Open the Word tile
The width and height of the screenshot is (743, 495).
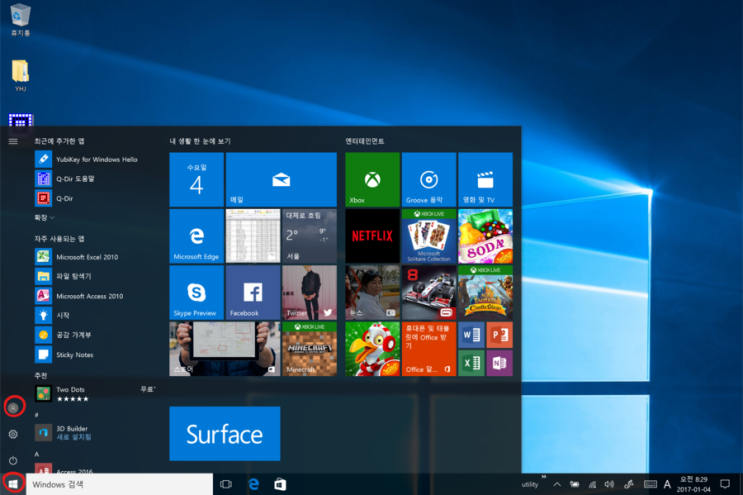[471, 335]
